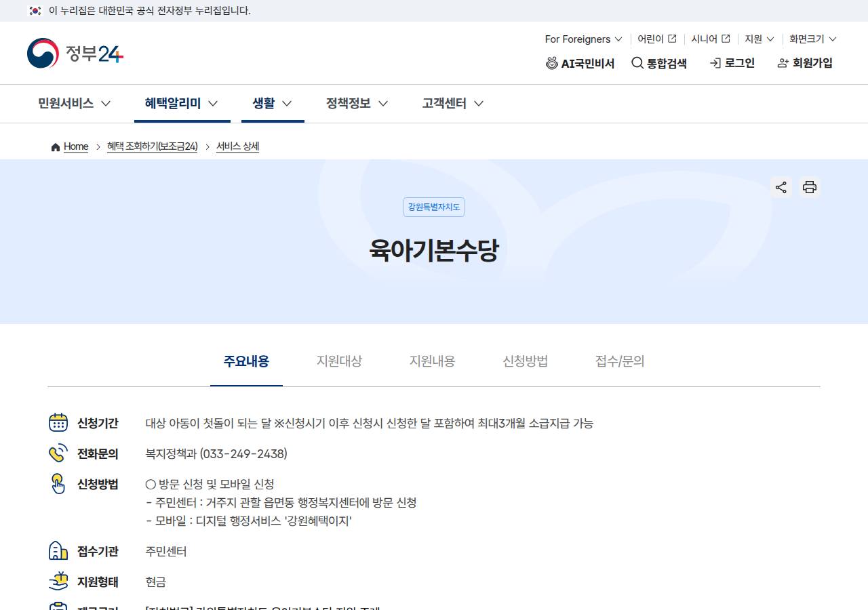Expand the 지원 dropdown
The width and height of the screenshot is (868, 610).
click(759, 39)
